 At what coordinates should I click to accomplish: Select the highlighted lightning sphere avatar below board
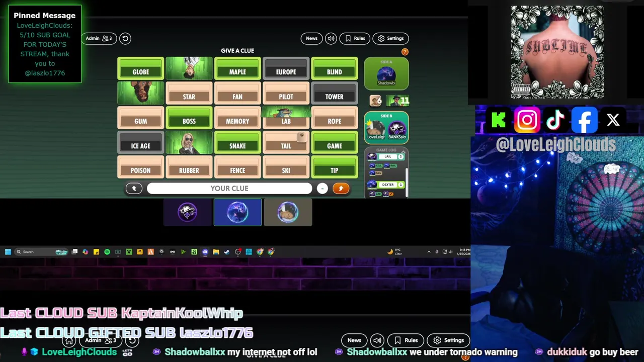coord(237,212)
